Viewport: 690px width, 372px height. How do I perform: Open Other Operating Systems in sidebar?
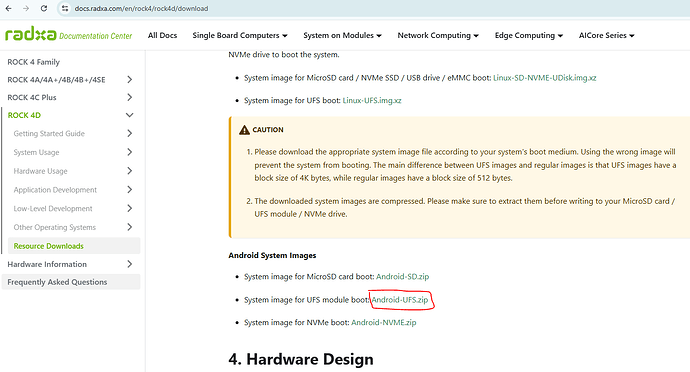pos(55,227)
